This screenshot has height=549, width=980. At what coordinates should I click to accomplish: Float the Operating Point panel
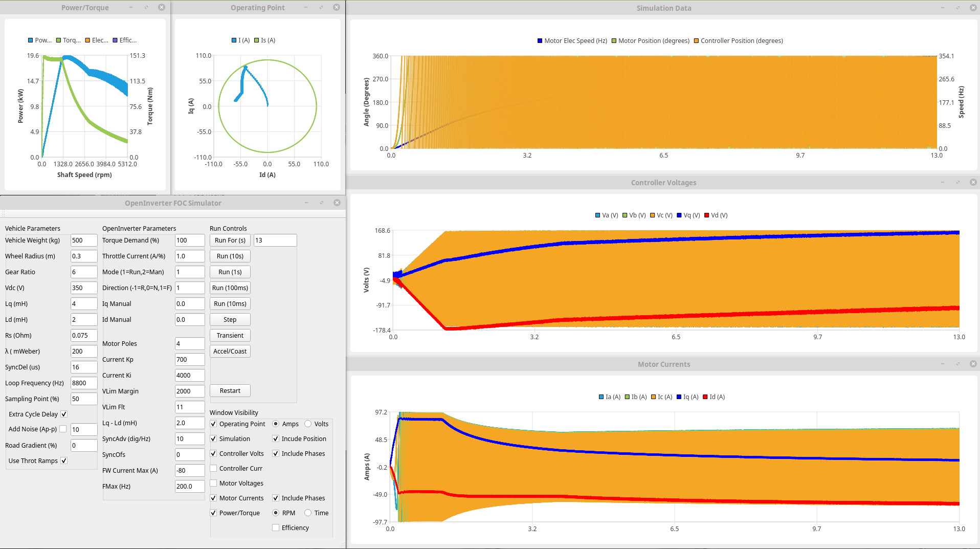(x=321, y=7)
